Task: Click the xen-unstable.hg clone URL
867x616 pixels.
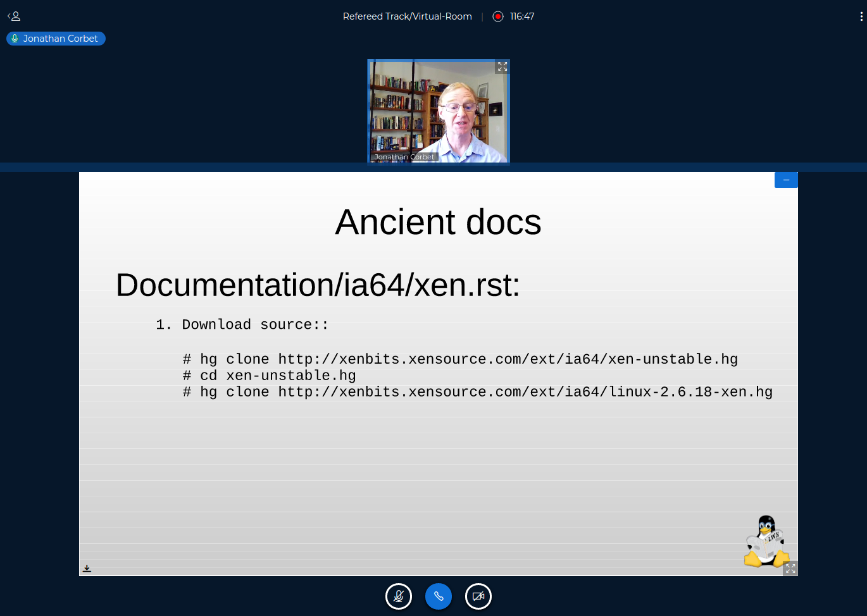Action: coord(508,359)
